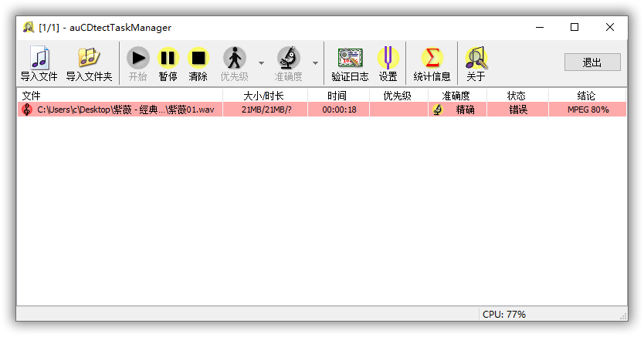Click the 错误 status cell

pos(518,110)
